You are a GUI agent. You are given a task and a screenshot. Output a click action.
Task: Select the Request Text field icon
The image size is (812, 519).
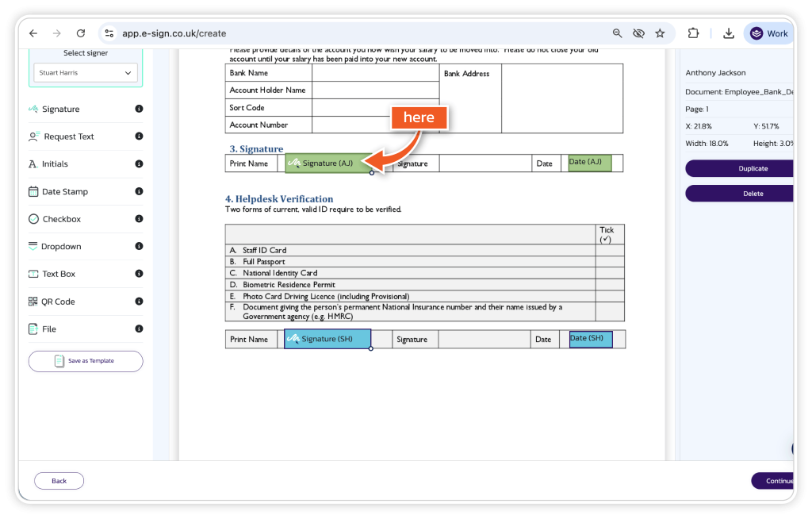[34, 136]
